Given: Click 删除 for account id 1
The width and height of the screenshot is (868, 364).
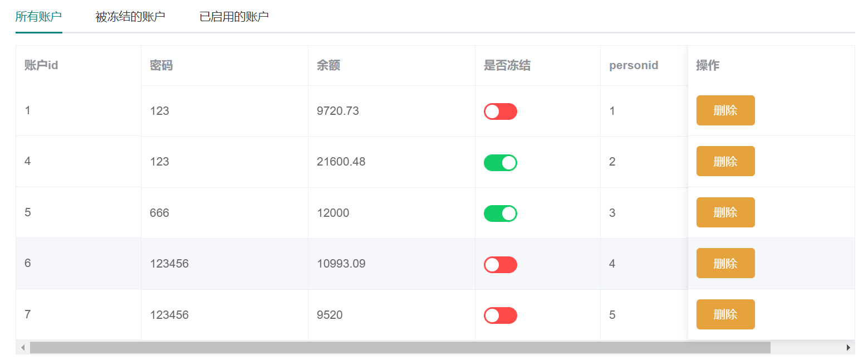Looking at the screenshot, I should pyautogui.click(x=725, y=110).
